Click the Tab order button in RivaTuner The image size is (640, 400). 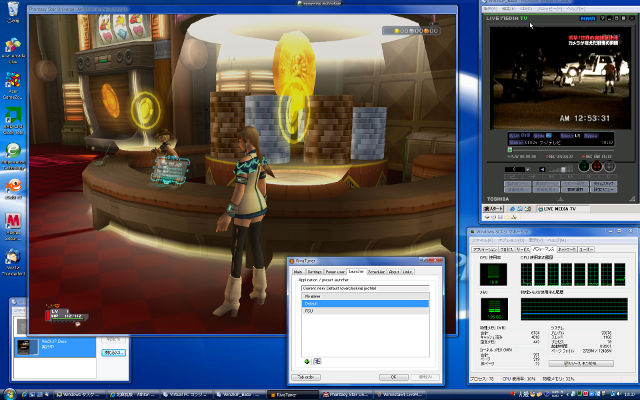pyautogui.click(x=306, y=378)
